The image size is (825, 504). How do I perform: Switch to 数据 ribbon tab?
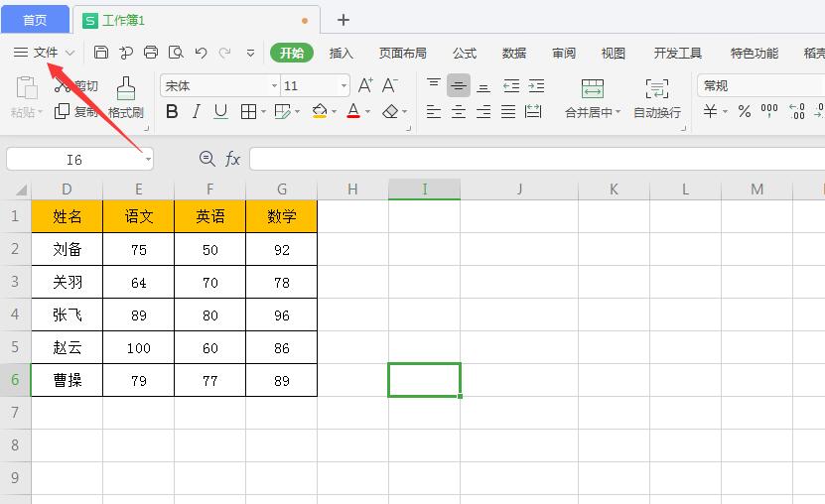(x=514, y=54)
